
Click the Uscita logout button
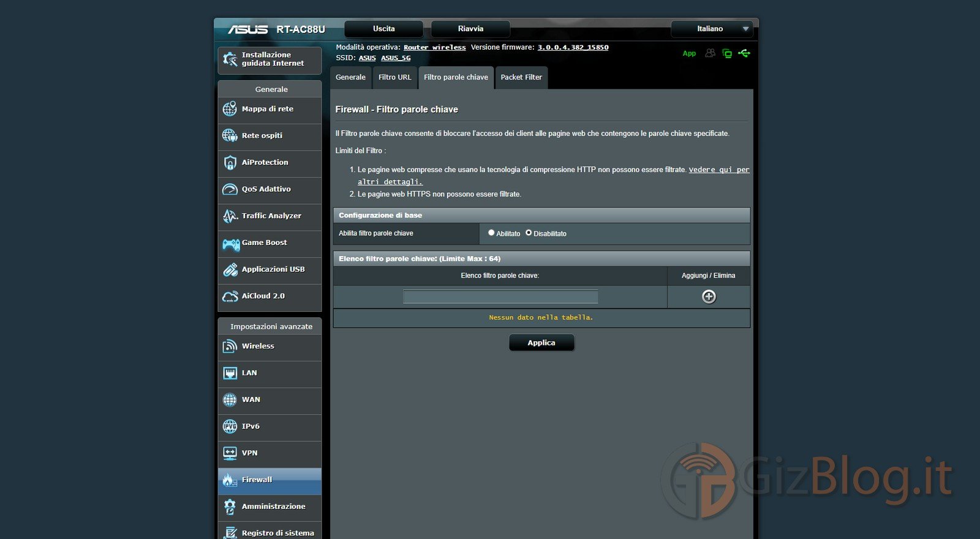(x=384, y=29)
